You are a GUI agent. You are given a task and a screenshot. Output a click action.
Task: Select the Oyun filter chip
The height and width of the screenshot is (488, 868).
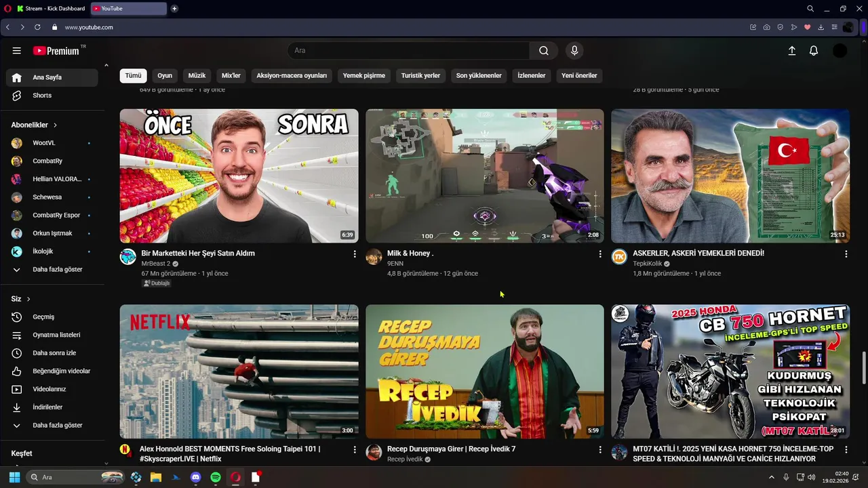[165, 75]
